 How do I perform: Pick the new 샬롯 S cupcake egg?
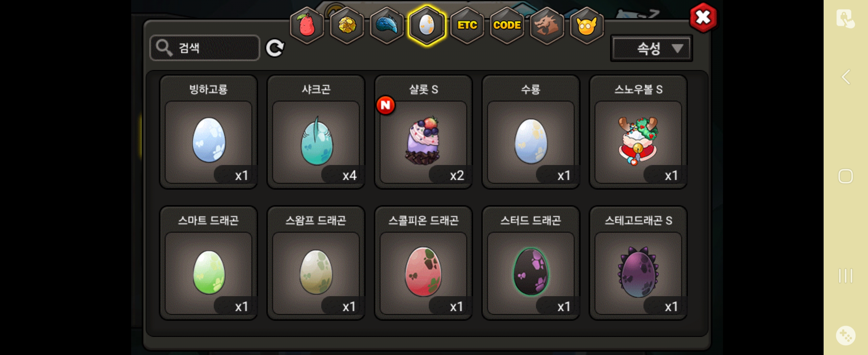pyautogui.click(x=423, y=132)
